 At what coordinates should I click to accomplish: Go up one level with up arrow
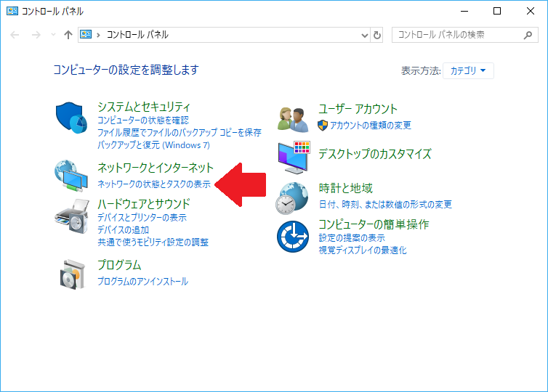(x=68, y=35)
